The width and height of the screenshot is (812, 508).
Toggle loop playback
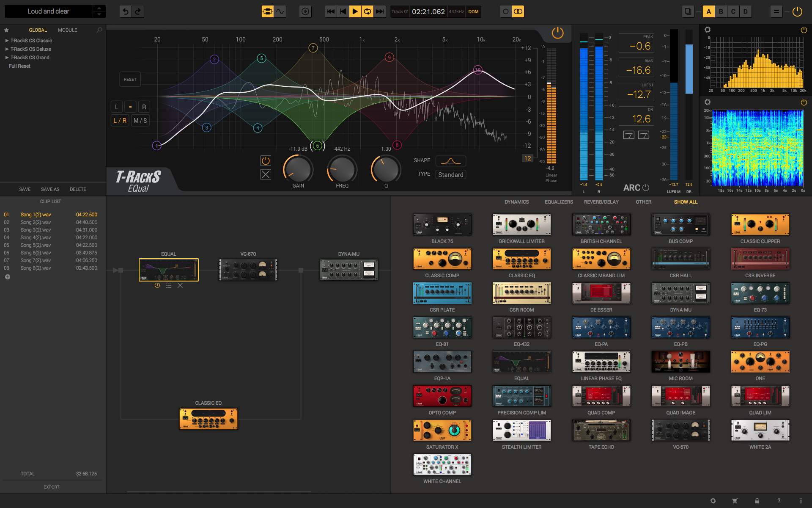[x=368, y=11]
